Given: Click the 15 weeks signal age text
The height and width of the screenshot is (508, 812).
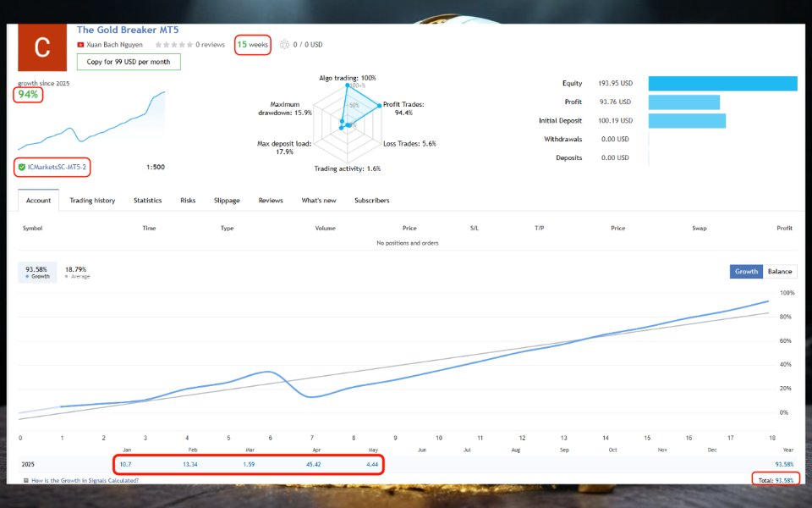Looking at the screenshot, I should pos(253,45).
